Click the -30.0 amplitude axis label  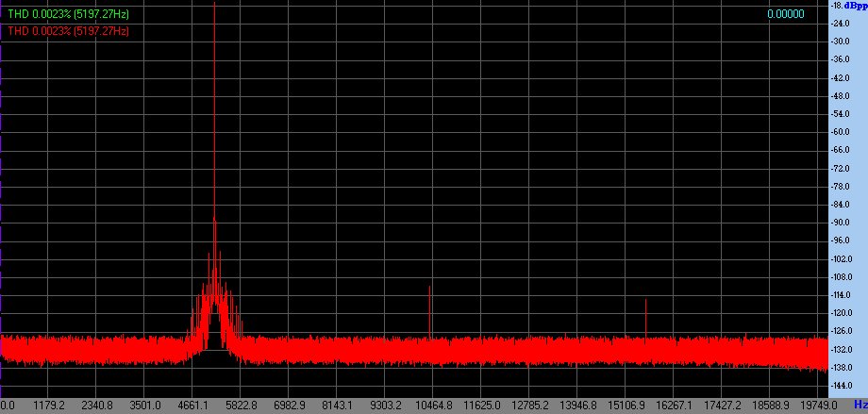click(841, 41)
